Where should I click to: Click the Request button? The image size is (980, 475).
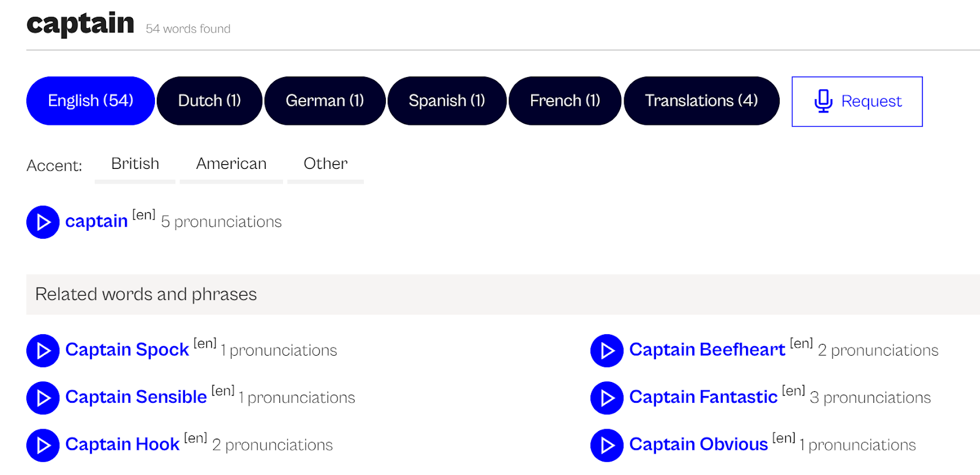[856, 101]
